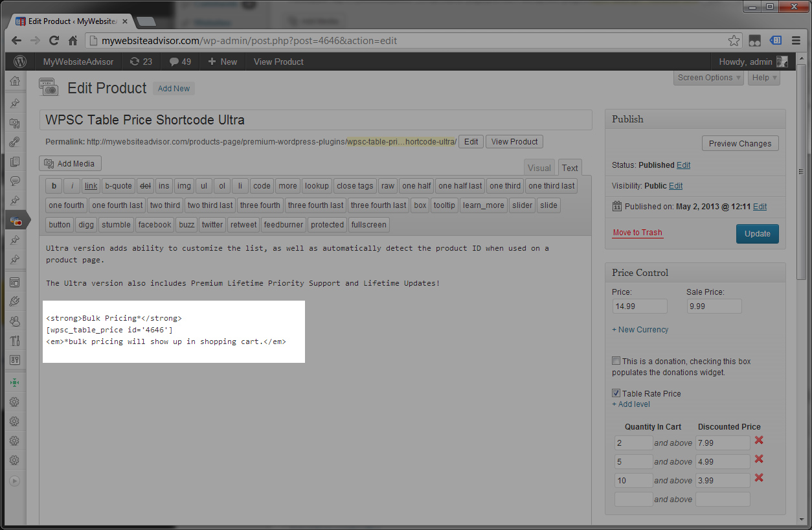
Task: Click the product title field
Action: 316,120
